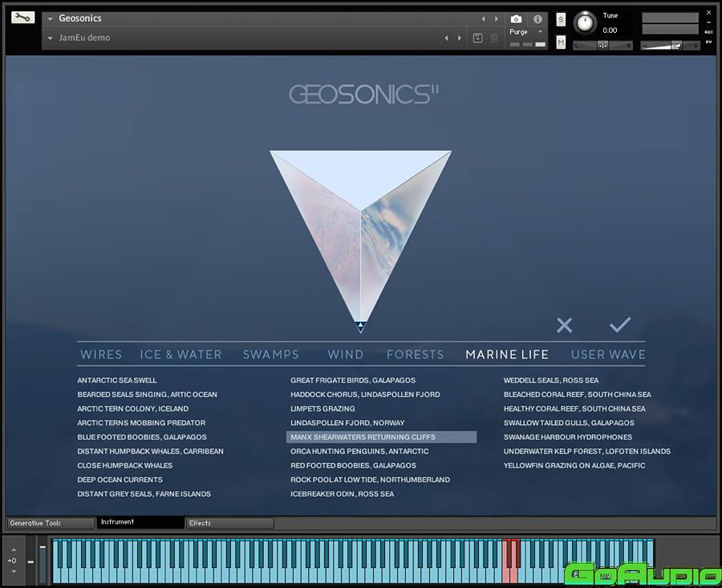This screenshot has height=588, width=722.
Task: Select MANX SHEARWATERS RETURNING CLIFFS
Action: coord(381,437)
